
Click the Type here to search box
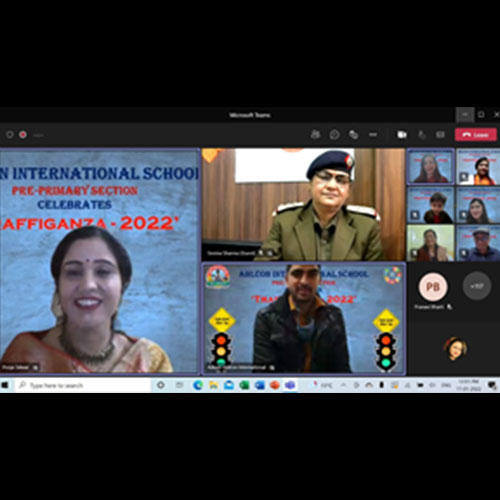pos(83,385)
